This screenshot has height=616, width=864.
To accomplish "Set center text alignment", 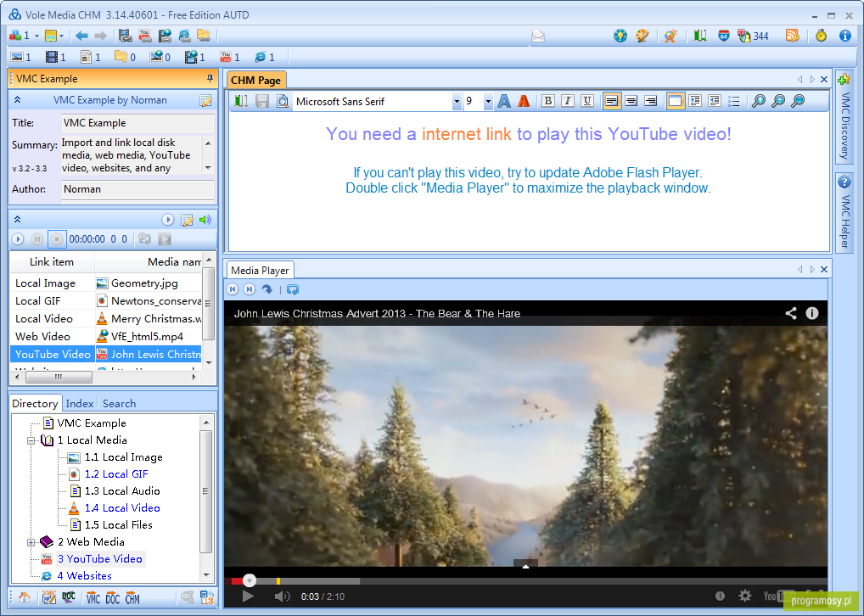I will (631, 101).
